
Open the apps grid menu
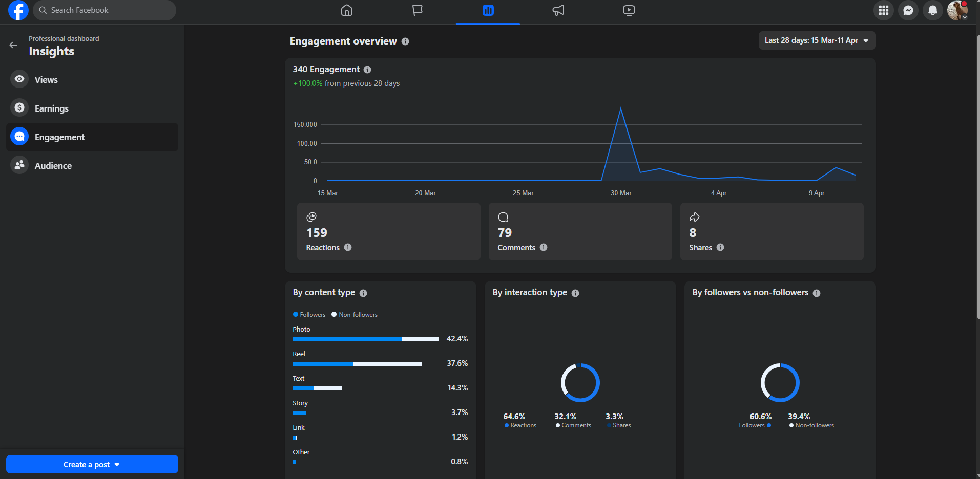[884, 10]
